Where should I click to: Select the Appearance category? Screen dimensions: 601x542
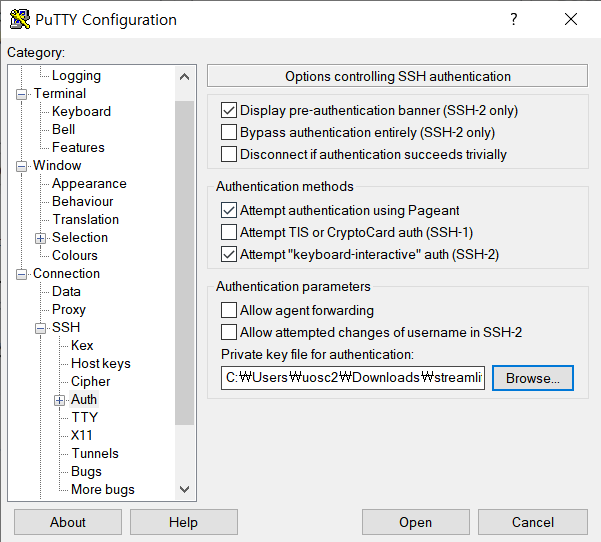pos(89,183)
